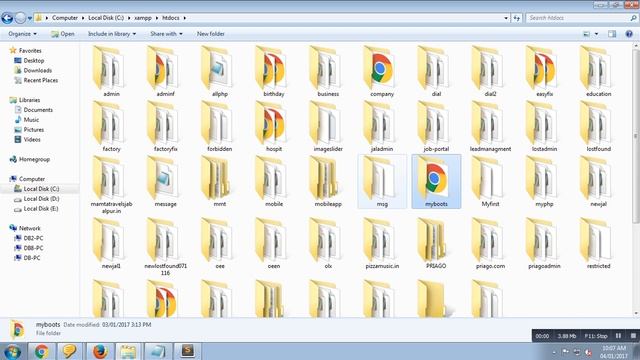Click Open in the toolbar
The image size is (640, 360).
62,34
